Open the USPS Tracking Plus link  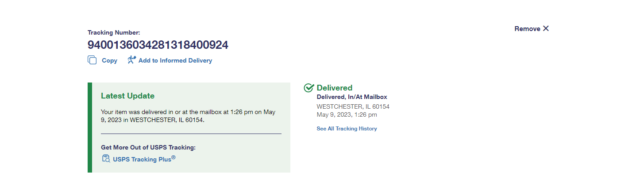(144, 159)
